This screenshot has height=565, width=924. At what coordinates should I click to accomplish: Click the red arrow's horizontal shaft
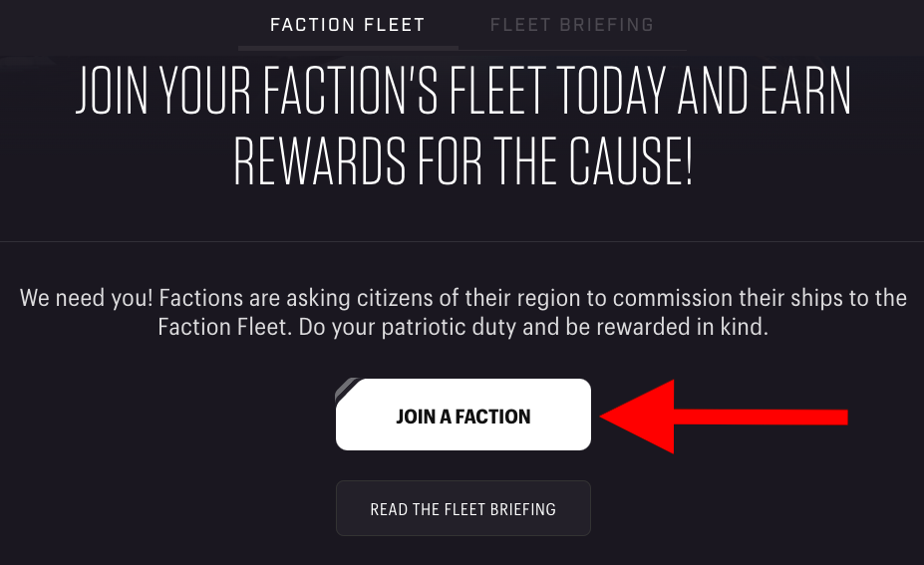click(761, 418)
